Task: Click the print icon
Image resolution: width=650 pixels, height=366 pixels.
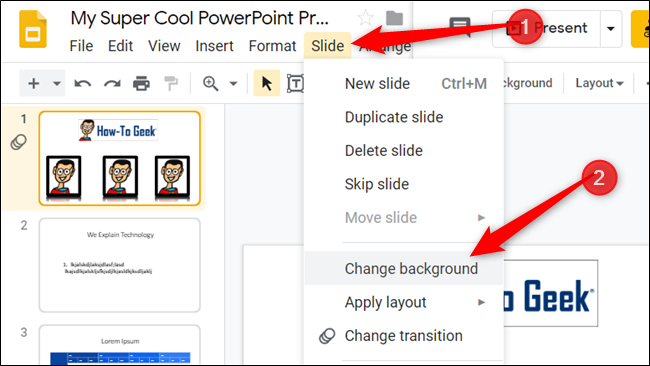Action: [141, 83]
